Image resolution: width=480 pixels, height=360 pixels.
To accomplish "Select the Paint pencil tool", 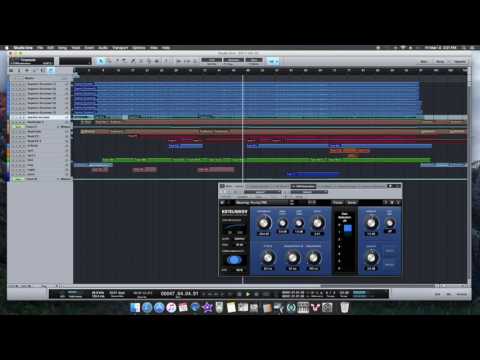I will click(133, 61).
